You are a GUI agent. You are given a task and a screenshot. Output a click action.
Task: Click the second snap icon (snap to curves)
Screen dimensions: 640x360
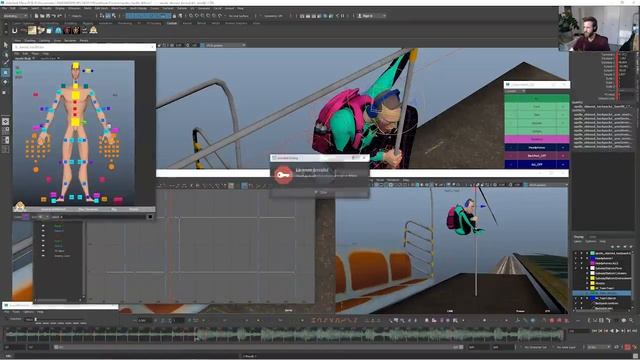197,16
